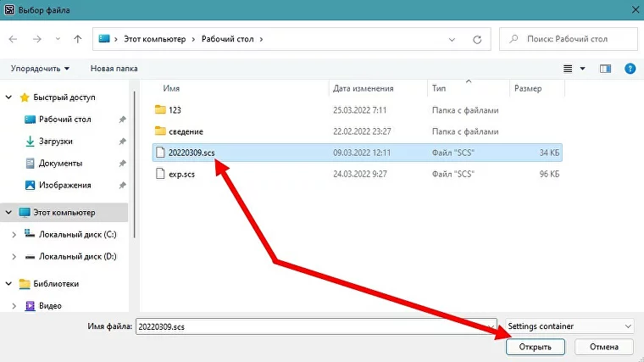
Task: Select 'Этот компьютер' in the address path
Action: pos(155,39)
